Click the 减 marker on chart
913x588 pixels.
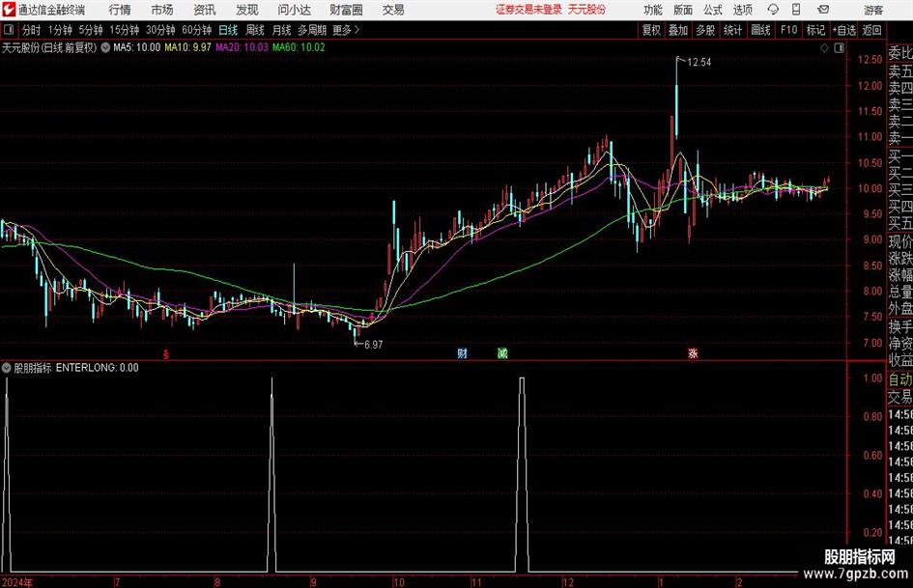pos(502,352)
